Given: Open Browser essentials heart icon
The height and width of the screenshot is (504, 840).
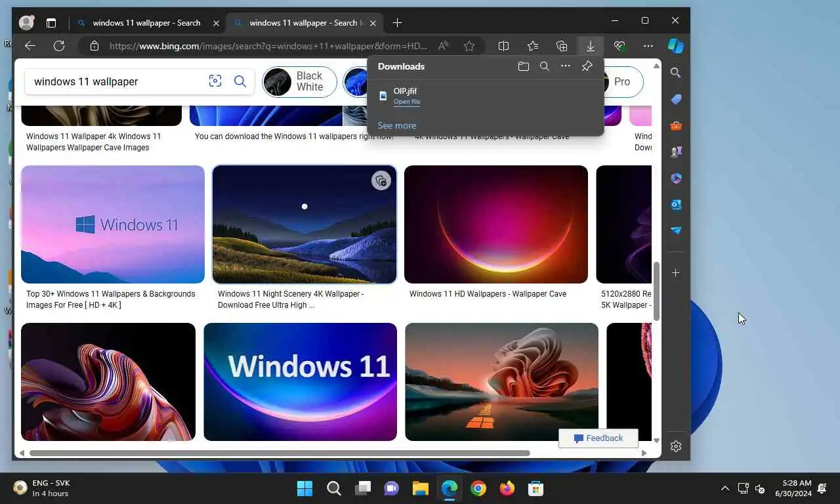Looking at the screenshot, I should coord(619,46).
